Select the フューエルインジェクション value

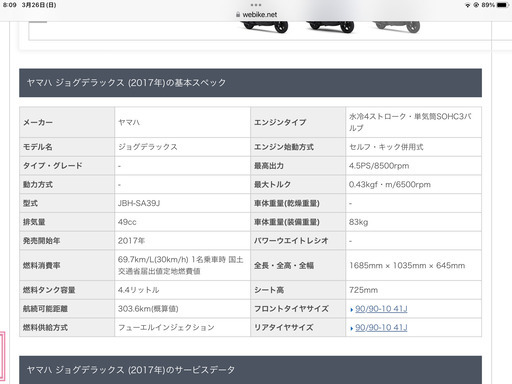point(166,328)
